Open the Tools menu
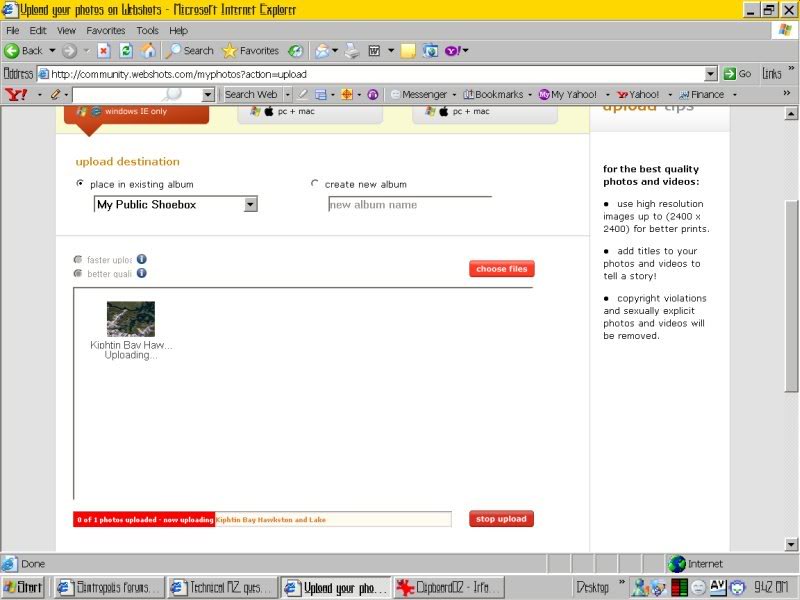800x600 pixels. coord(147,31)
